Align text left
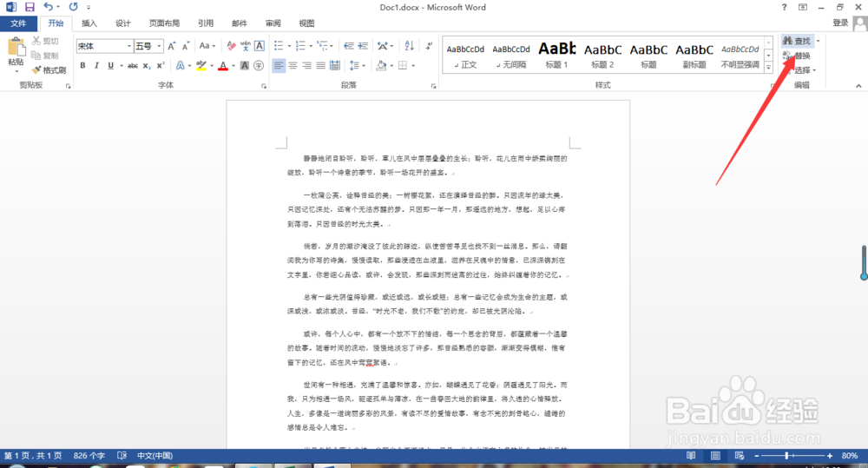 click(x=279, y=65)
